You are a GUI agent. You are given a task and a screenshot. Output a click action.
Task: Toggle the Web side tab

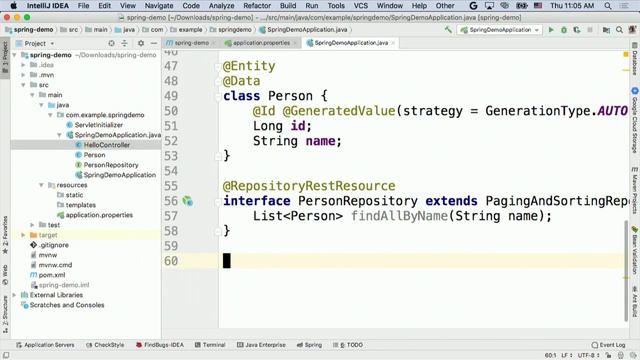coord(5,275)
